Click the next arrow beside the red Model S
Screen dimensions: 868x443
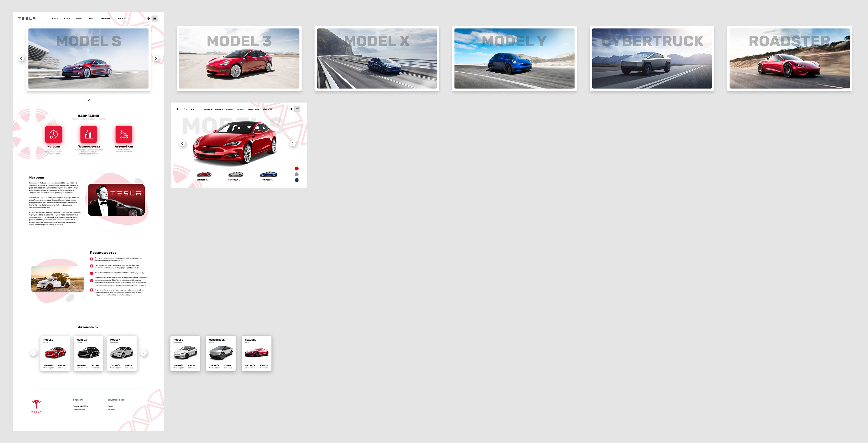click(292, 143)
